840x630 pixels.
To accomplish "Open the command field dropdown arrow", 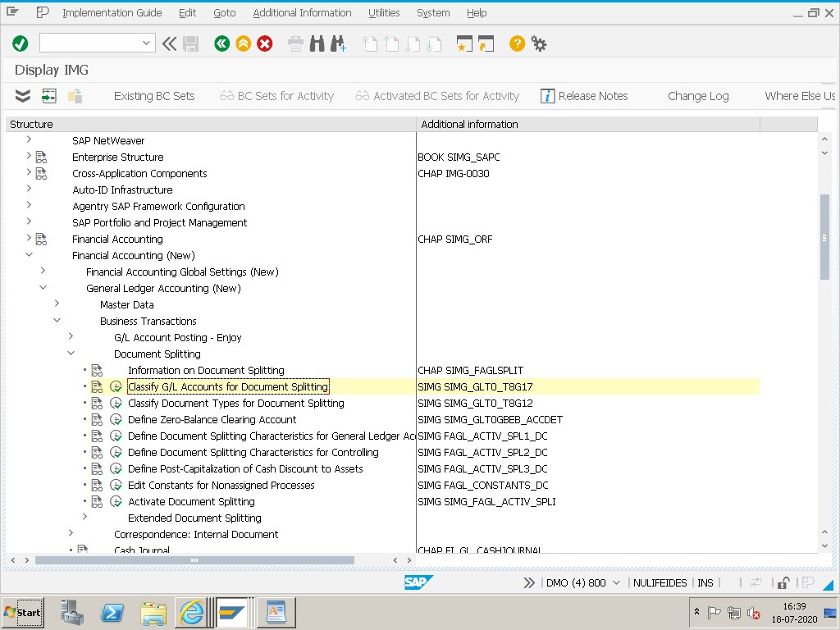I will tap(146, 43).
